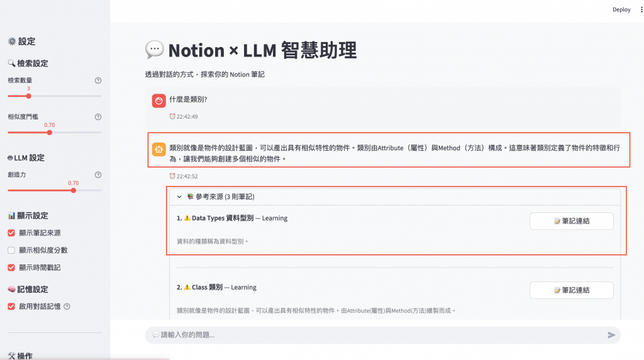The image size is (644, 360).
Task: Click the bar chart icon beside 顯示設定
Action: click(x=11, y=215)
